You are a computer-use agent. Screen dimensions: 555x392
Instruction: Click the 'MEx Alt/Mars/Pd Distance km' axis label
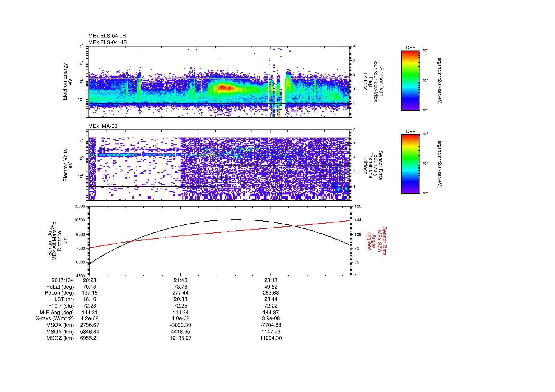[57, 241]
